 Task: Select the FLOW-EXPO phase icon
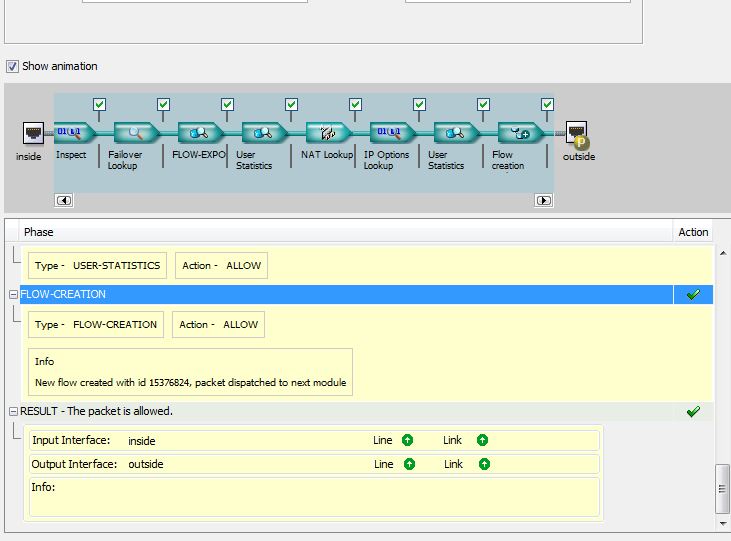[201, 133]
